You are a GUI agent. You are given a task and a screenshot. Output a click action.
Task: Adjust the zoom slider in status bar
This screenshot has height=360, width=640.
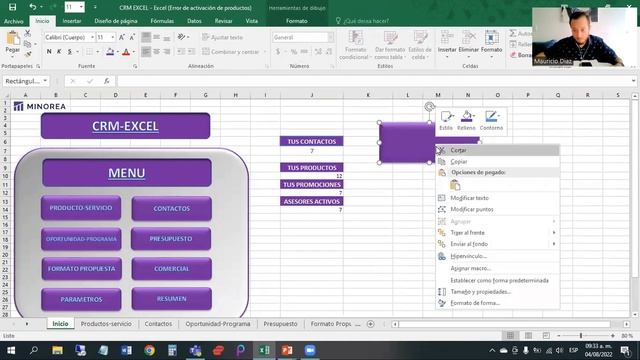[581, 336]
